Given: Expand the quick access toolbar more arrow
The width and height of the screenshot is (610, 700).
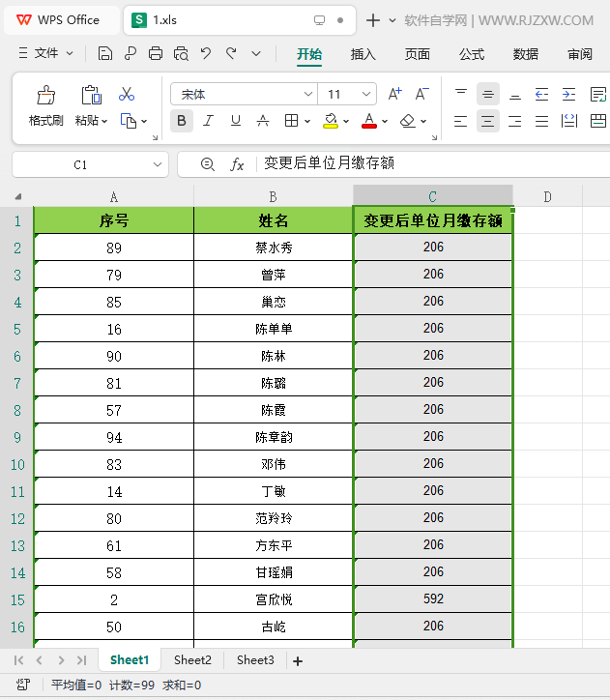Looking at the screenshot, I should coord(255,54).
